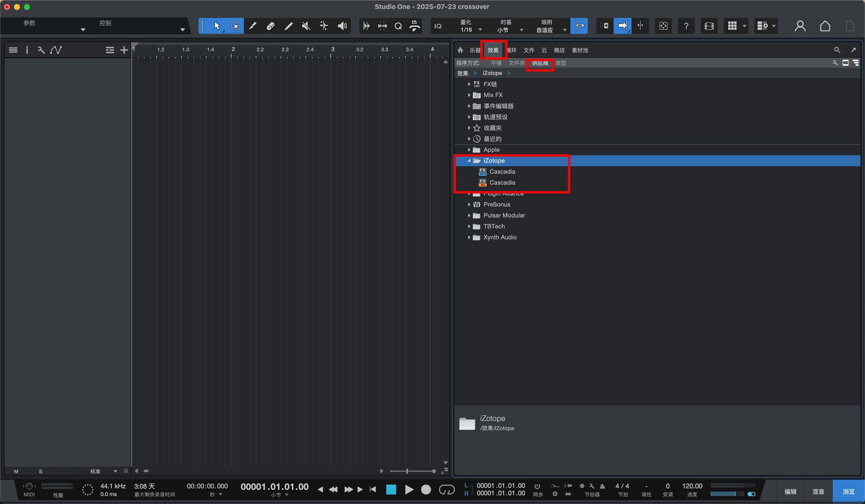The image size is (865, 504).
Task: Click the browser wrench options icon
Action: (835, 63)
